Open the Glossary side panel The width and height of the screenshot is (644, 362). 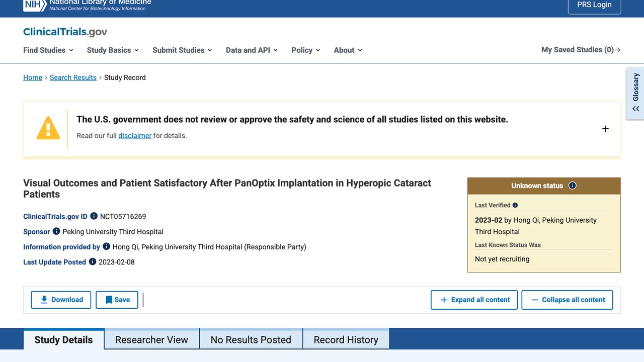[635, 94]
